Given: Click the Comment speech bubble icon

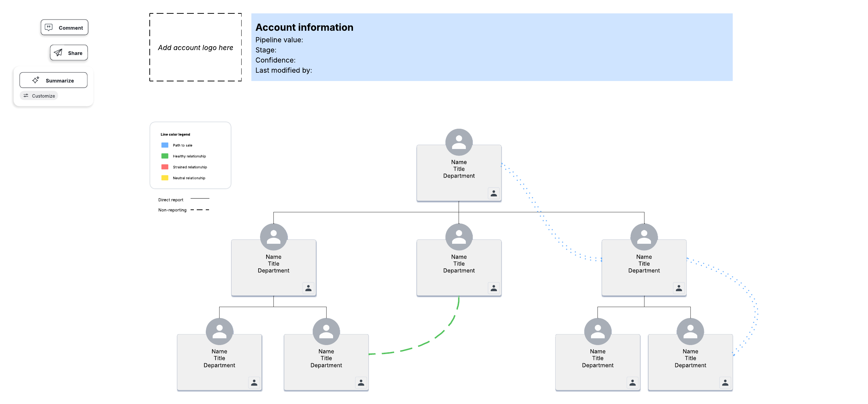Looking at the screenshot, I should pos(49,27).
